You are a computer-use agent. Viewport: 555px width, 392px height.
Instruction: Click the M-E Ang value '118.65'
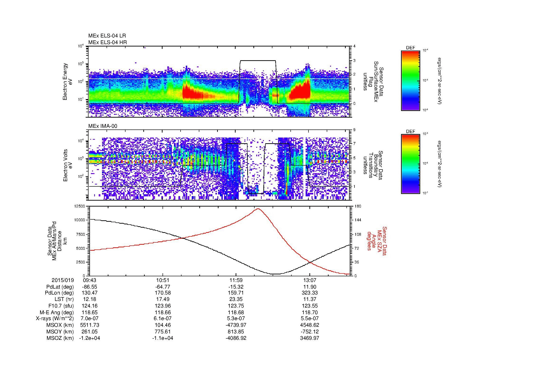(x=89, y=313)
